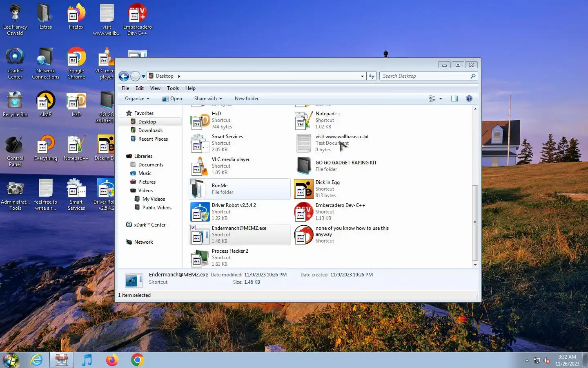Viewport: 588px width, 368px height.
Task: Show hidden system tray icons
Action: click(527, 360)
